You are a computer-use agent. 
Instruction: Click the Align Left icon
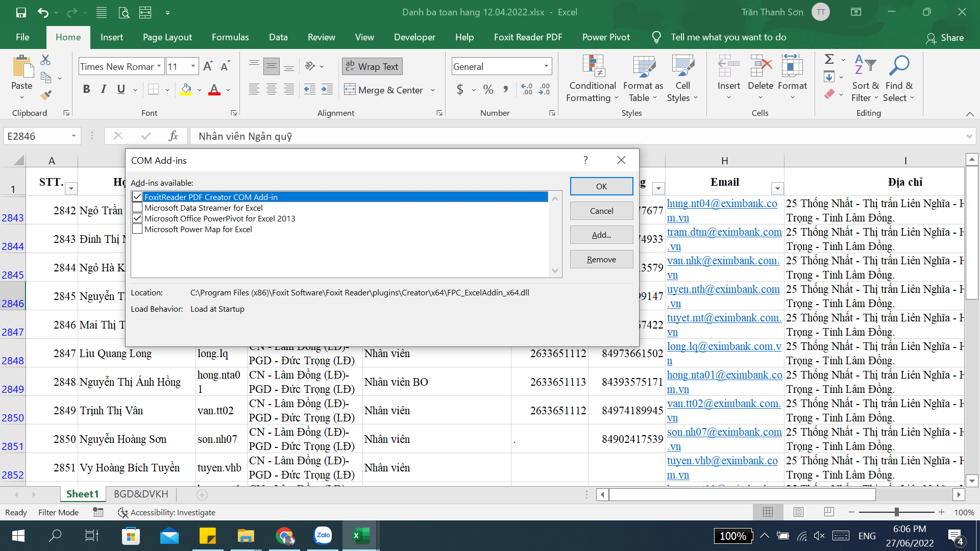[254, 90]
